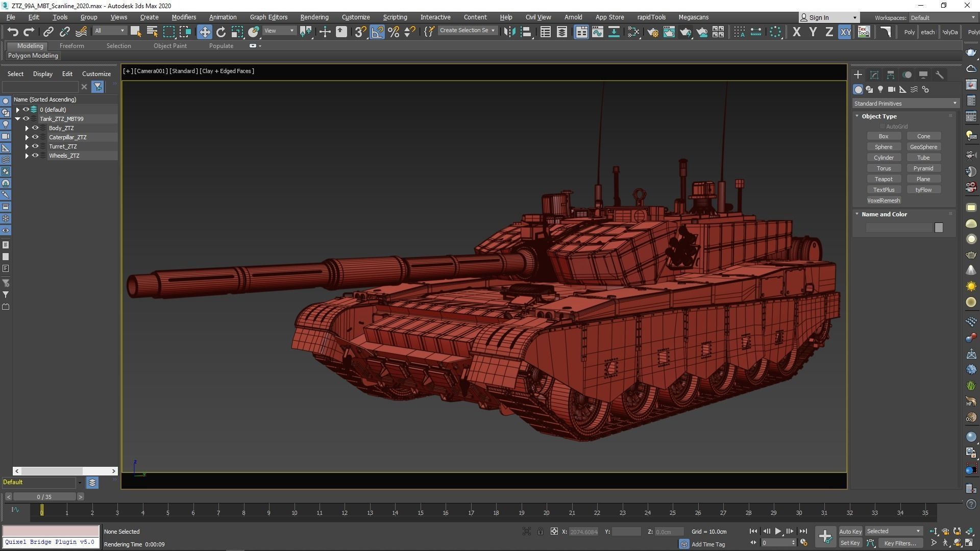
Task: Toggle visibility of the Wheels_ZTZ object
Action: click(35, 156)
